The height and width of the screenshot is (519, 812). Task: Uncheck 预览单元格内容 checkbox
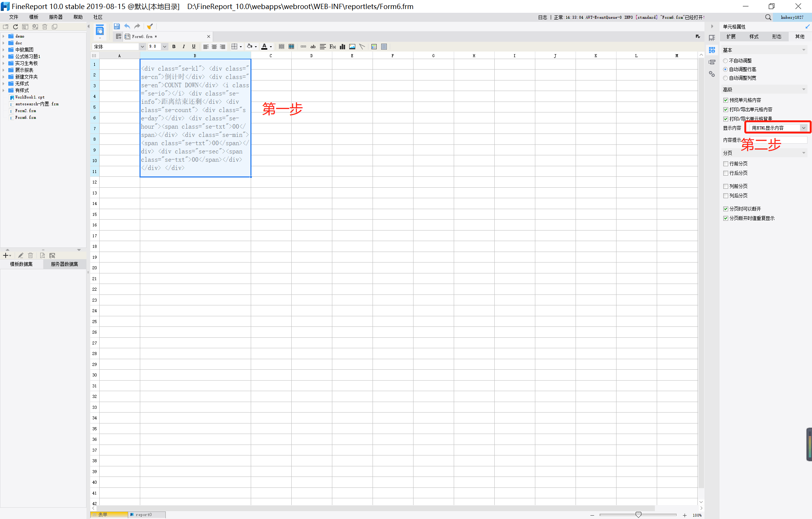tap(726, 100)
